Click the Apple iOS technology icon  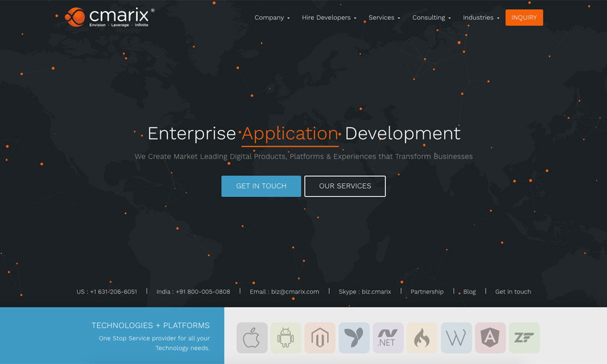tap(252, 338)
